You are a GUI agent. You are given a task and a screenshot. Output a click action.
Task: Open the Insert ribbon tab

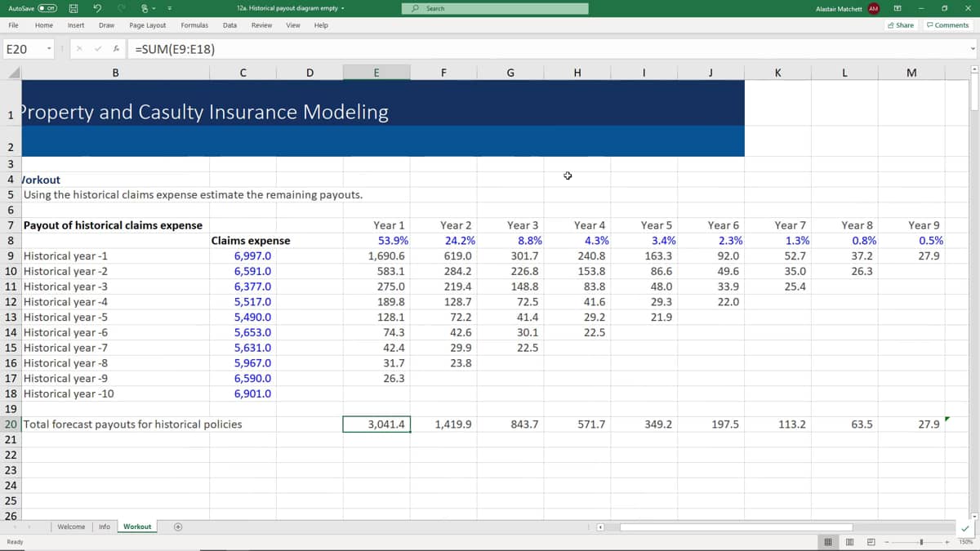pyautogui.click(x=76, y=25)
